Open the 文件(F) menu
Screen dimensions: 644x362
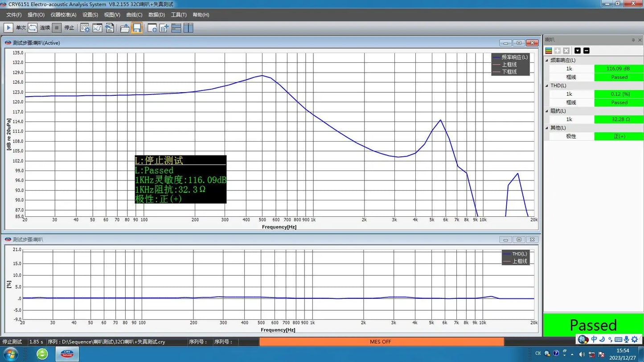coord(14,15)
